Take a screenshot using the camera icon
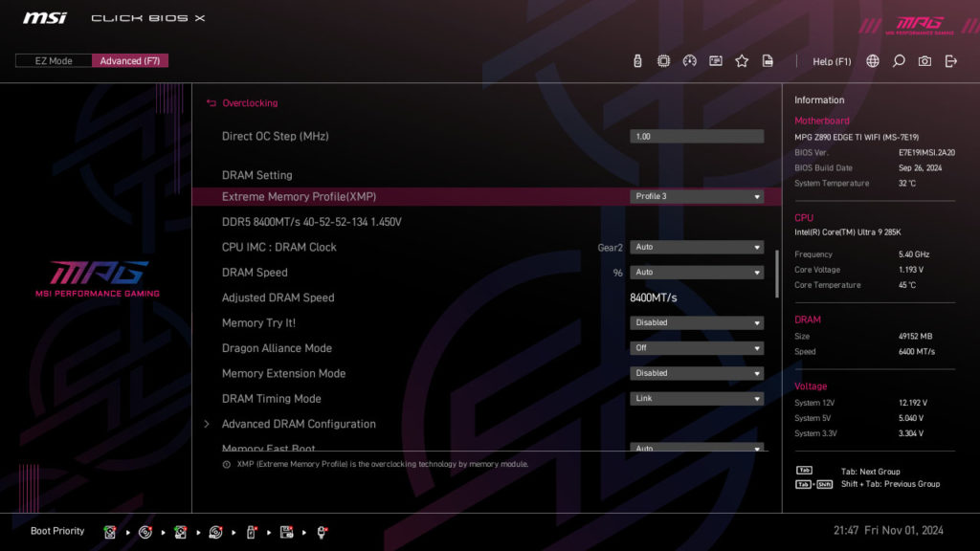Image resolution: width=980 pixels, height=551 pixels. 924,59
